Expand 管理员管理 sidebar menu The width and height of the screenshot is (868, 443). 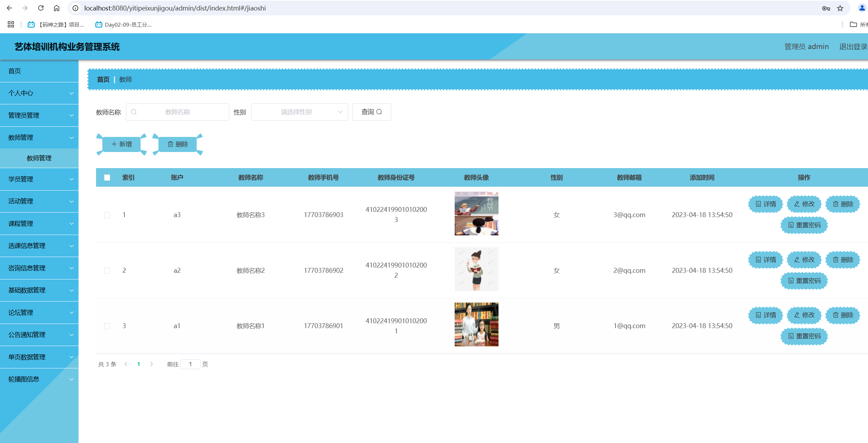pos(39,116)
